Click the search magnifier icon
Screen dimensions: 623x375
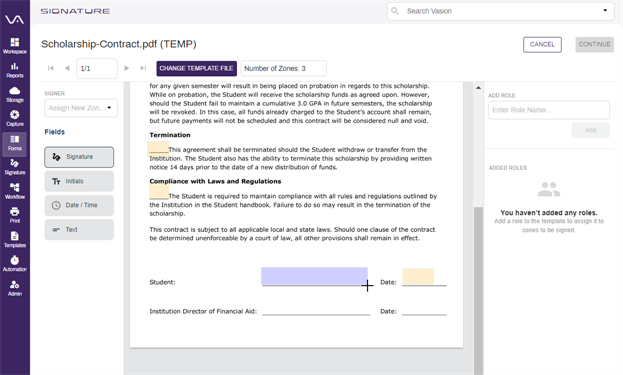pyautogui.click(x=395, y=11)
